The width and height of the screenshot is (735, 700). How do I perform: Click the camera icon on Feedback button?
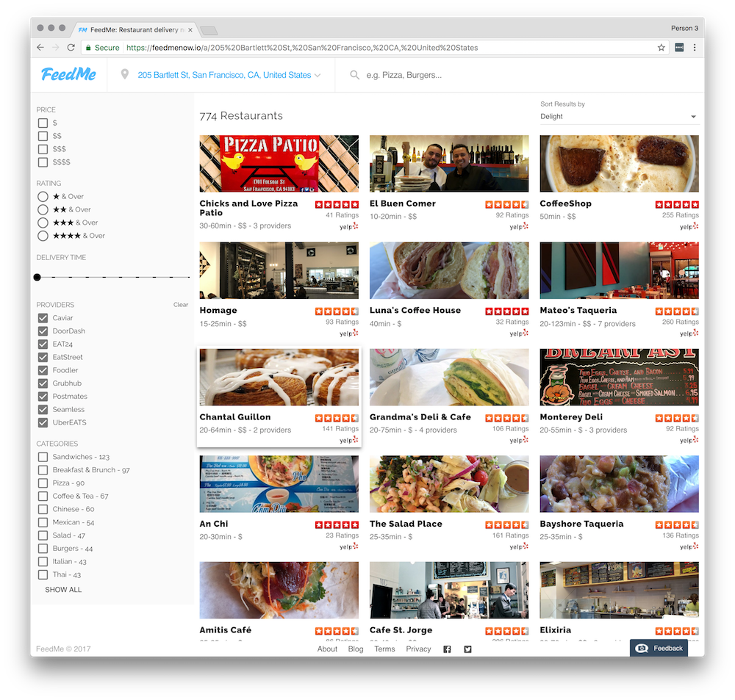pos(641,648)
